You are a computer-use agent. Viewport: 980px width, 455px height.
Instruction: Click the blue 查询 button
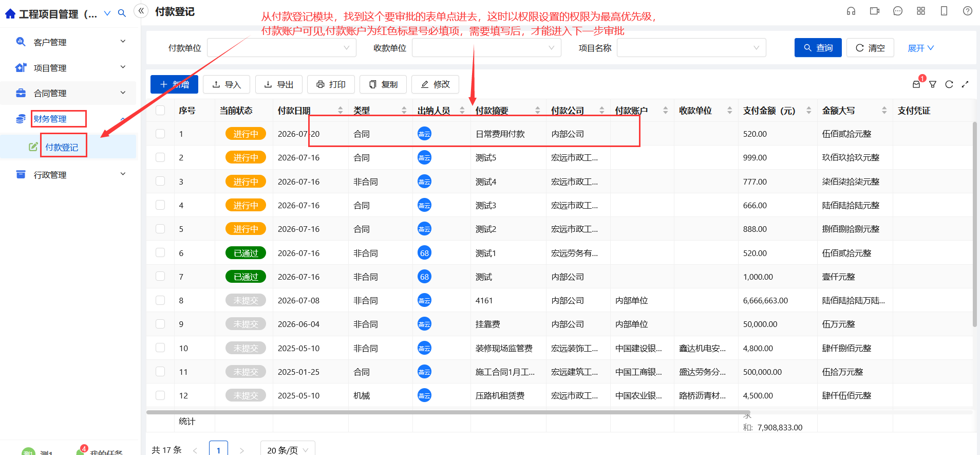(x=818, y=48)
